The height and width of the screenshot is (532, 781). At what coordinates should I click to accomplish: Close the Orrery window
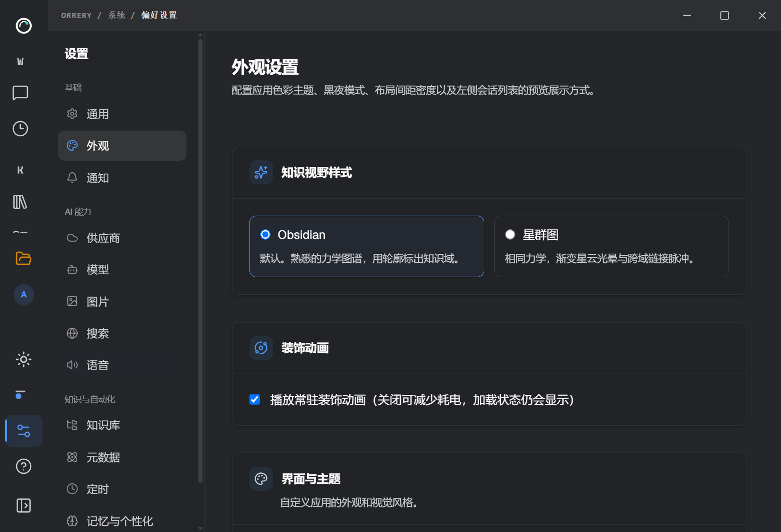[x=762, y=15]
